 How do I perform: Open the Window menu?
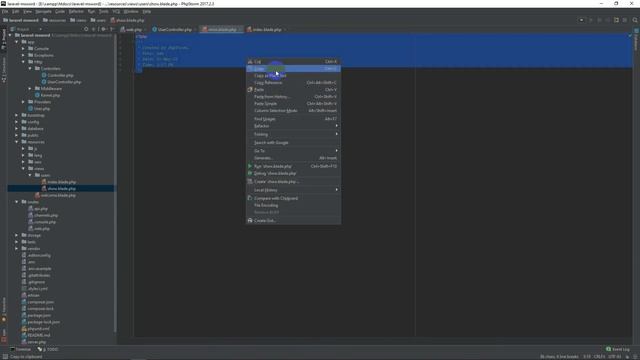[131, 11]
